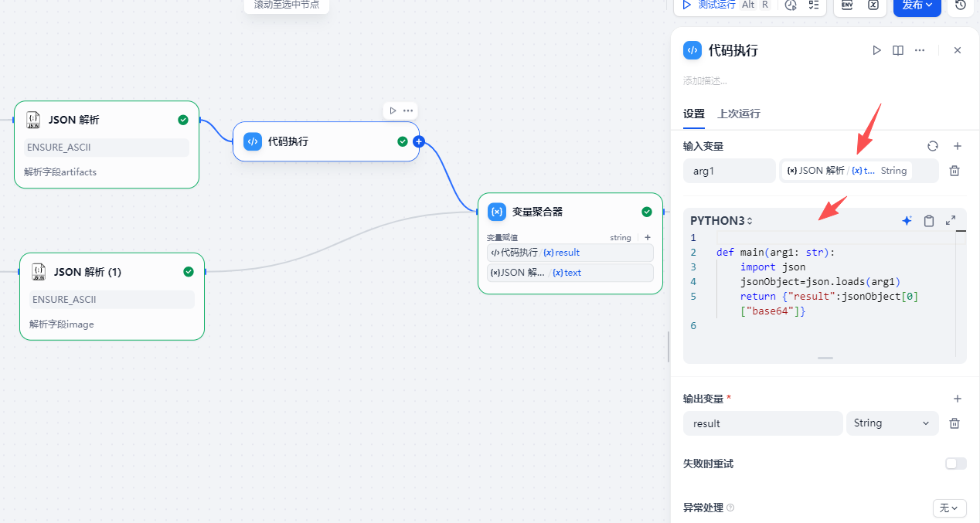
Task: Click the green status check on the 代码执行 node
Action: click(x=403, y=141)
